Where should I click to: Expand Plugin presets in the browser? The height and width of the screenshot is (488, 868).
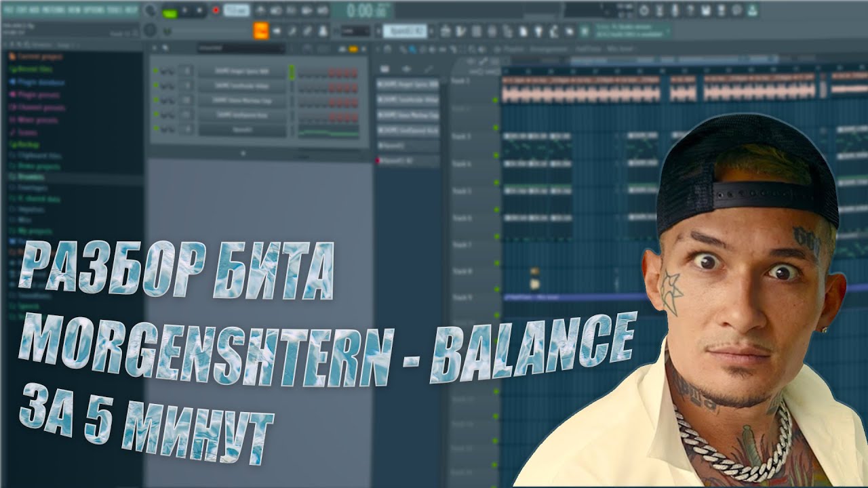pyautogui.click(x=34, y=95)
